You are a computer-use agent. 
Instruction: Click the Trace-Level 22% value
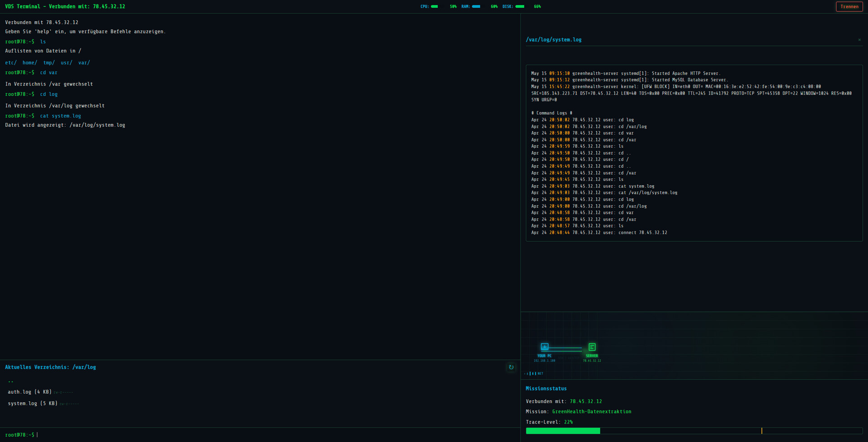568,422
